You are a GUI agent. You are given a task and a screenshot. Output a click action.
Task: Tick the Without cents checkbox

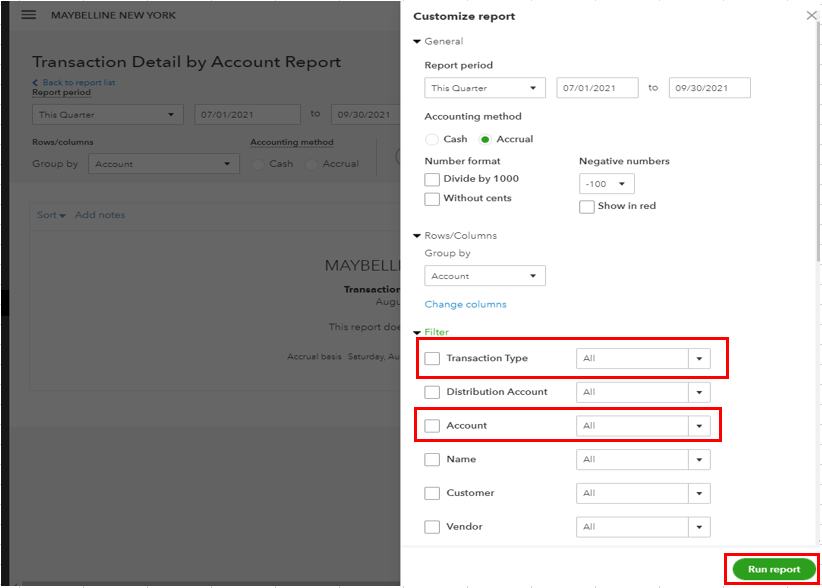432,199
